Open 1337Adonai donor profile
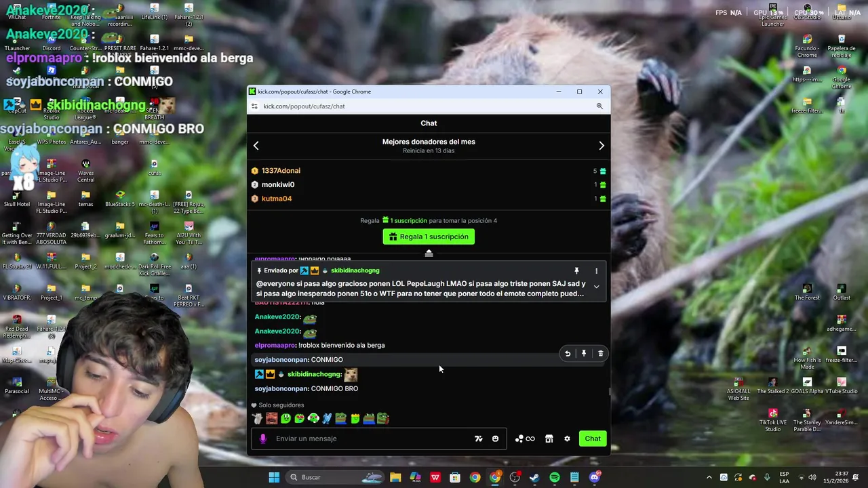The height and width of the screenshot is (488, 868). 281,171
